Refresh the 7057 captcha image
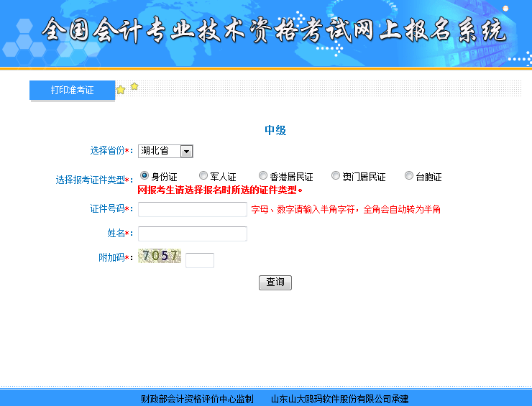532x406 pixels. (160, 257)
